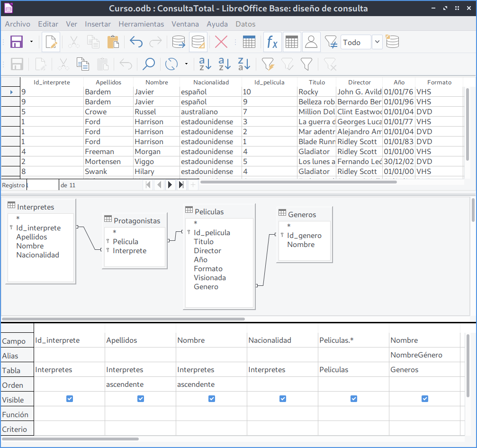The width and height of the screenshot is (477, 448).
Task: Open the Todo limit dropdown
Action: click(x=377, y=42)
